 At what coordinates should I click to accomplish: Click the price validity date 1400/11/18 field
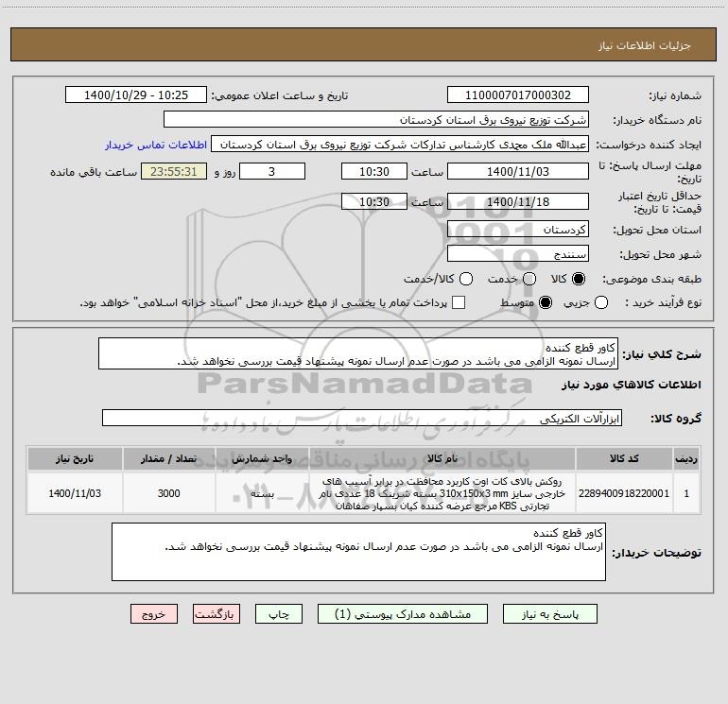[518, 201]
